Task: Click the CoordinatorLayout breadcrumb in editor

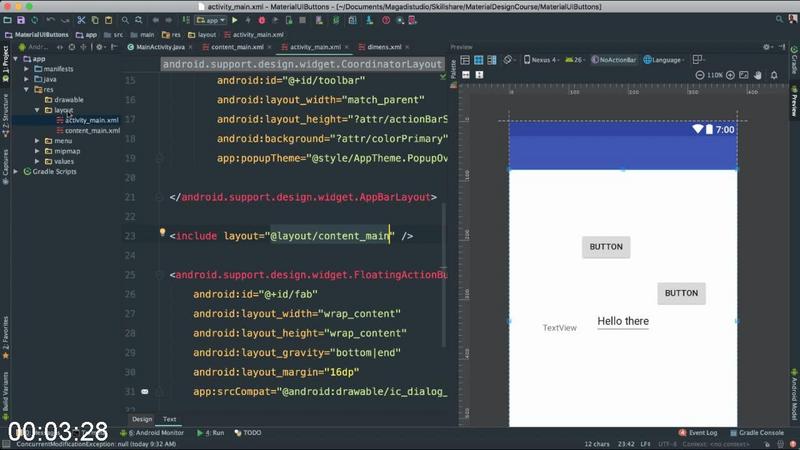Action: (x=303, y=64)
